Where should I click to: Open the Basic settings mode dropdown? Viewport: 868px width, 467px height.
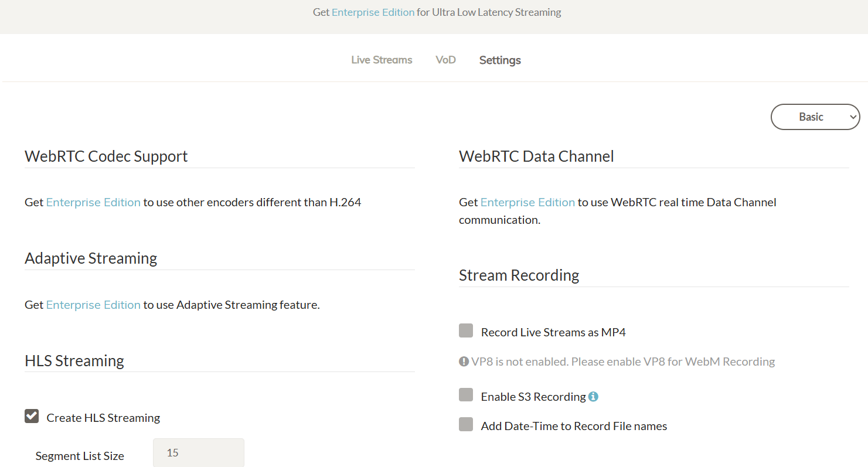pyautogui.click(x=815, y=117)
